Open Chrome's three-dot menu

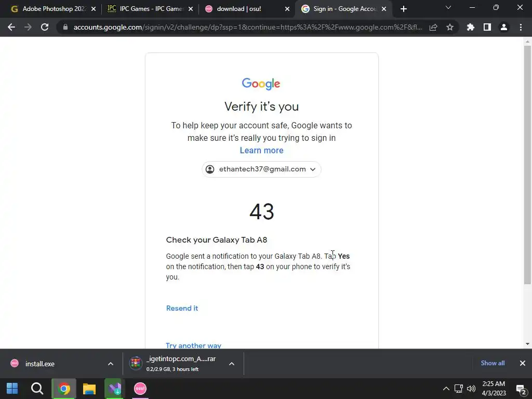click(521, 27)
